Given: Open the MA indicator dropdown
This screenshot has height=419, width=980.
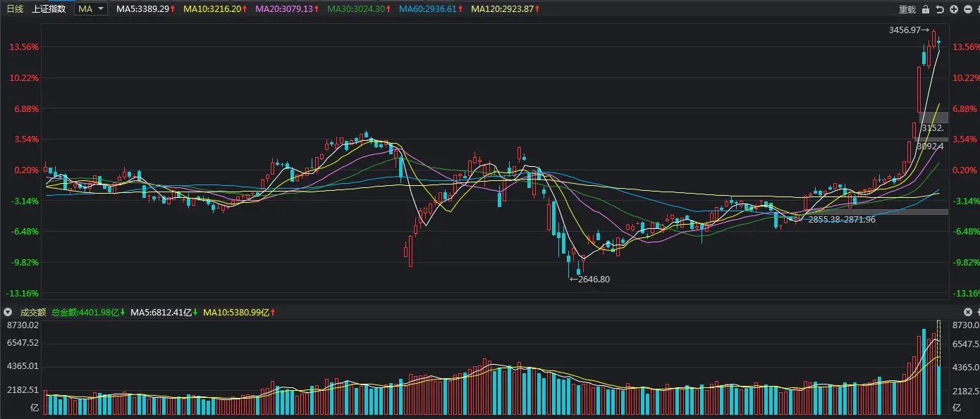Looking at the screenshot, I should (92, 8).
